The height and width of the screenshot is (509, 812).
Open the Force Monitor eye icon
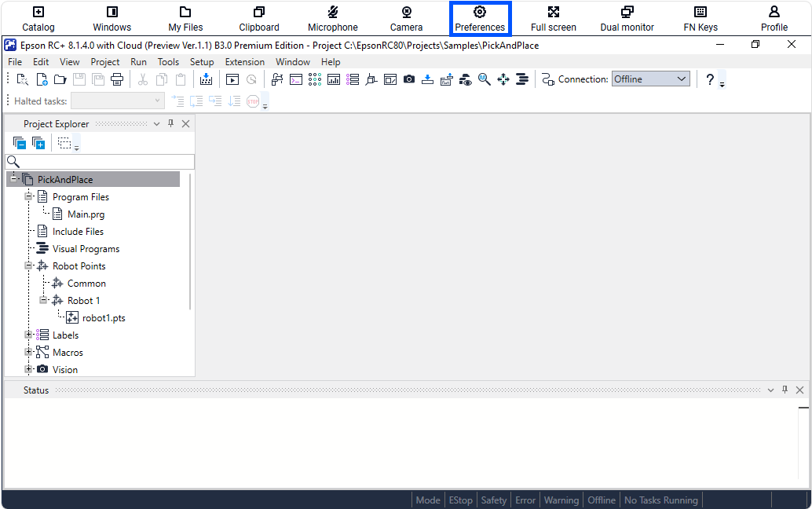[466, 79]
